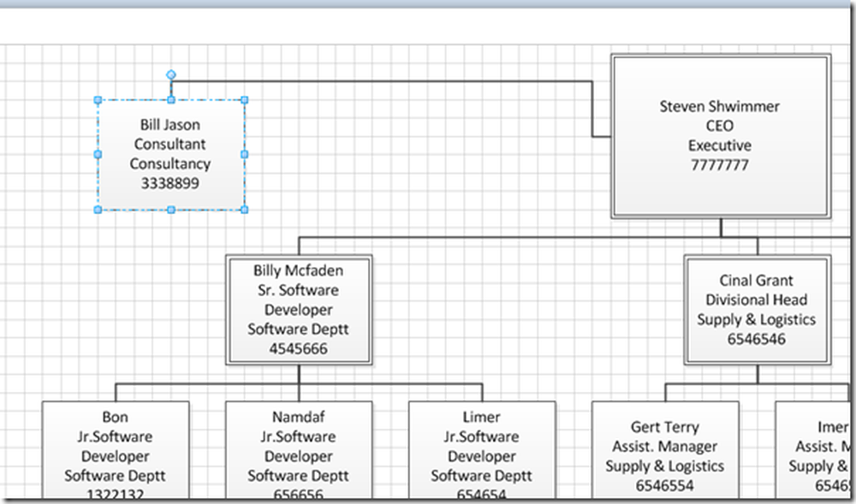
Task: Select the Namdaf Jr.Software Developer box
Action: click(299, 451)
